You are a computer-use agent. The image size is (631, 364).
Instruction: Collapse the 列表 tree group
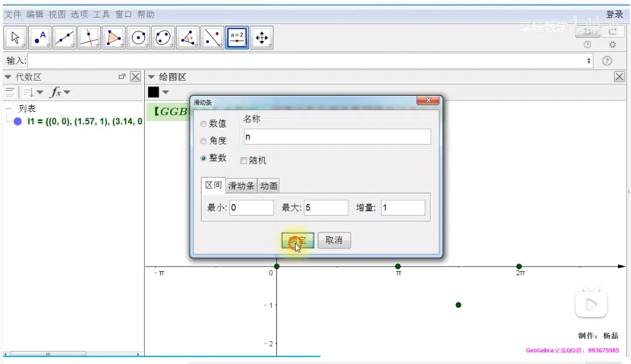tap(9, 109)
